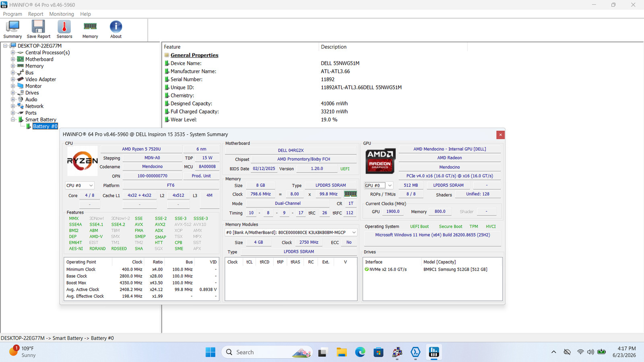Image resolution: width=644 pixels, height=362 pixels.
Task: Open the Windows Start button
Action: pos(210,352)
